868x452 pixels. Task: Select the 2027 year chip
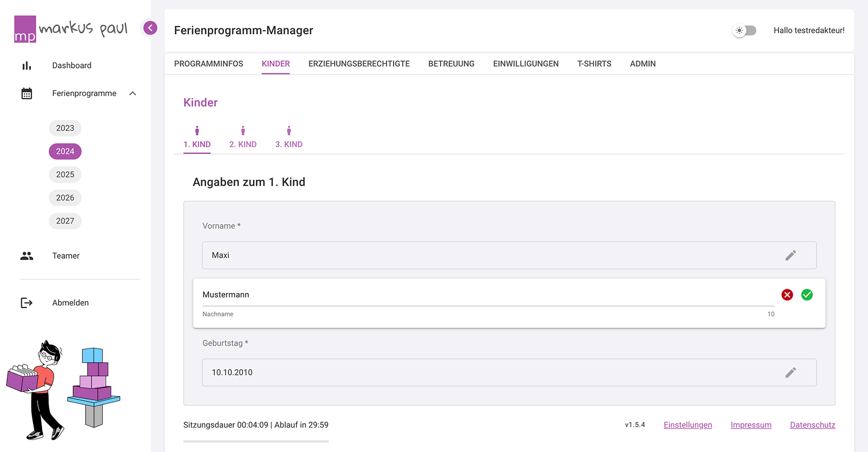[65, 221]
